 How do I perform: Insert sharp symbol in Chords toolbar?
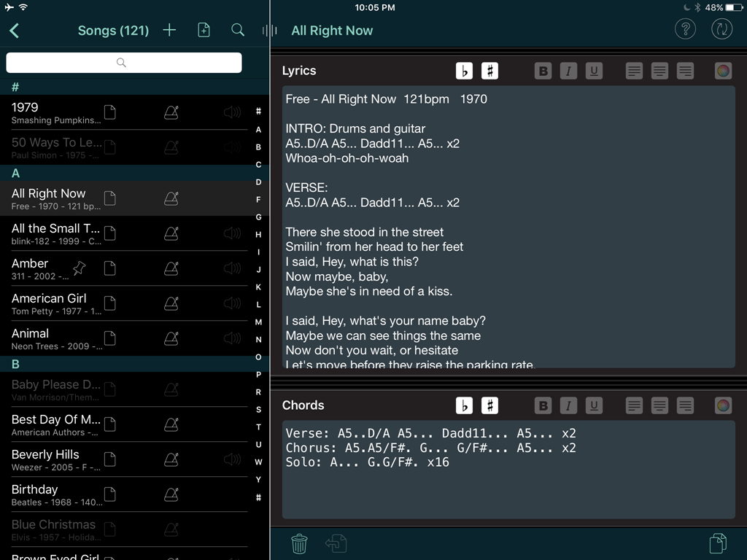click(489, 405)
